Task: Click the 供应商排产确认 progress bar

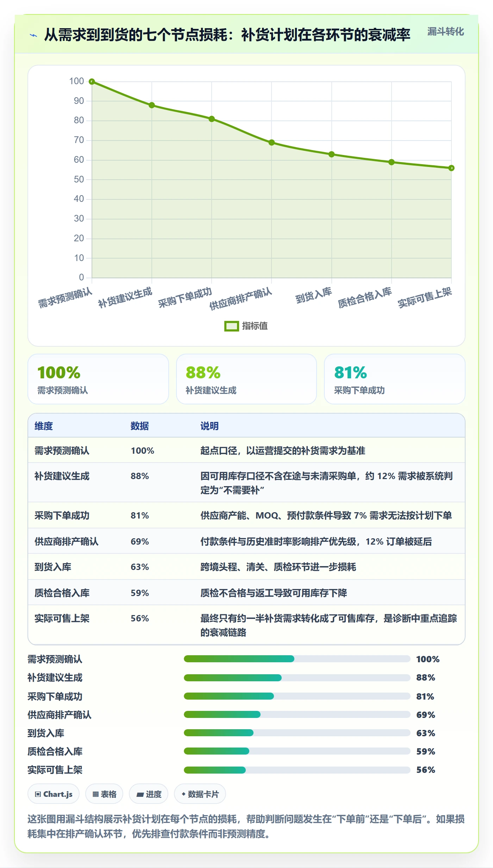Action: coord(297,714)
